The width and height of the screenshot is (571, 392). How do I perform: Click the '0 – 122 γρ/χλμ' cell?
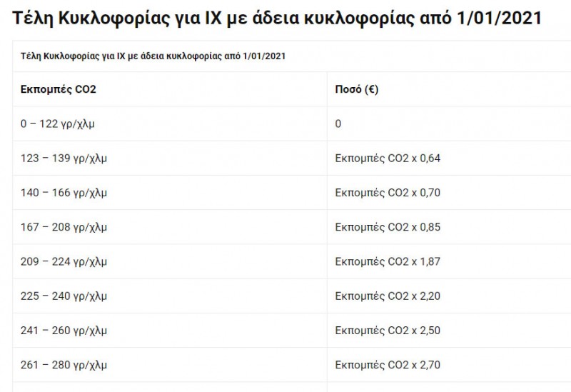pos(58,124)
